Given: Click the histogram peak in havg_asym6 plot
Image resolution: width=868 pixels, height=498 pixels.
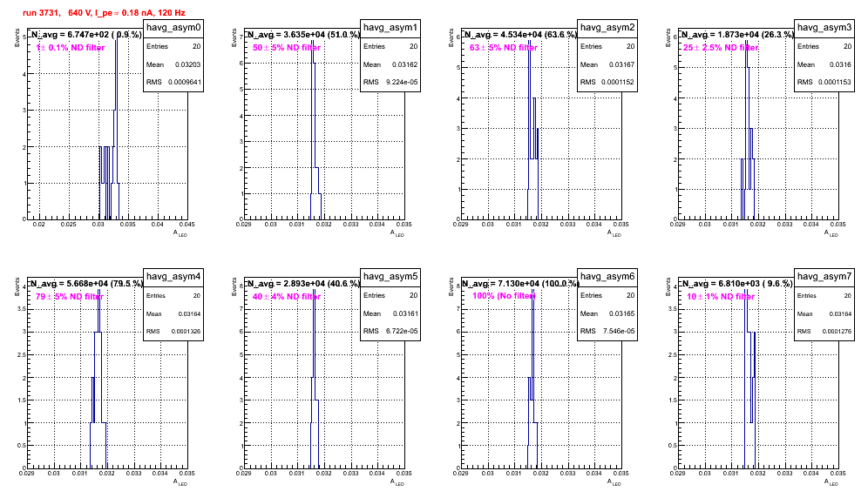Looking at the screenshot, I should (532, 291).
